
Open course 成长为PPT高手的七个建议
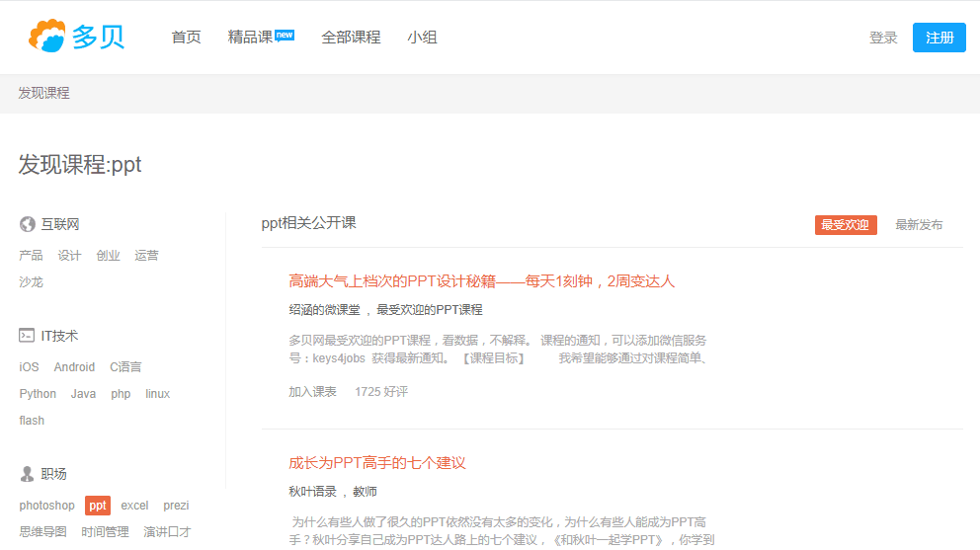[376, 463]
